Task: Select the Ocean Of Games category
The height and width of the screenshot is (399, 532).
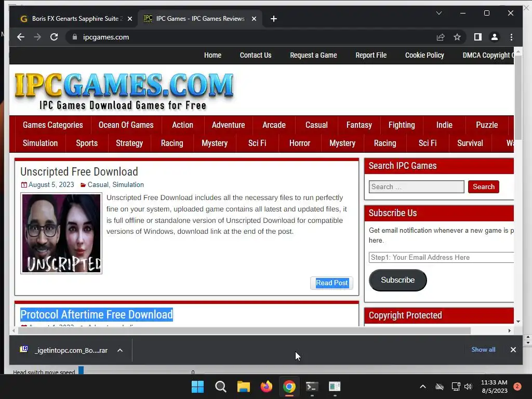Action: point(126,125)
